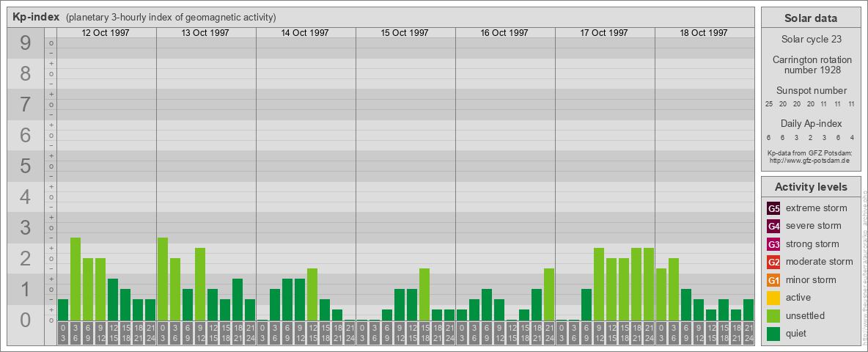The width and height of the screenshot is (868, 352).
Task: Click the Sunspot number label
Action: 811,91
